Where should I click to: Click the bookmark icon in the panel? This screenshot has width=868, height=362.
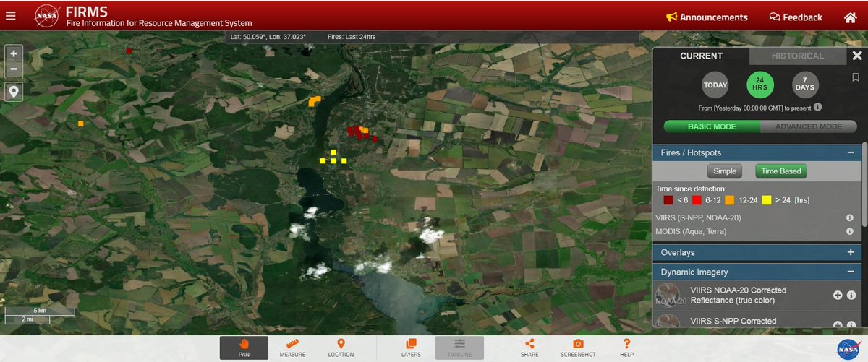pyautogui.click(x=855, y=77)
